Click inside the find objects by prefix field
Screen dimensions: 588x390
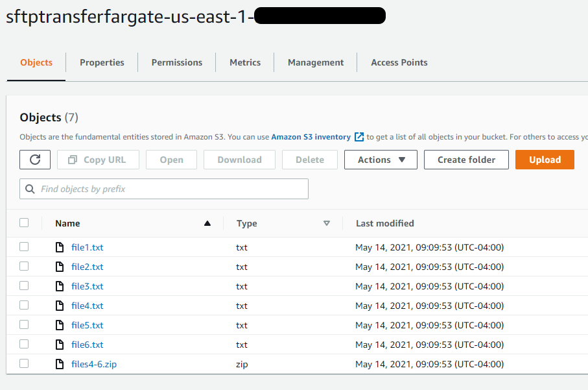pos(162,188)
